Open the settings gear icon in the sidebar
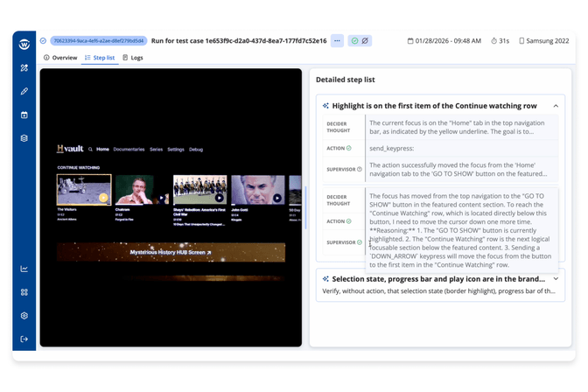 pos(24,316)
